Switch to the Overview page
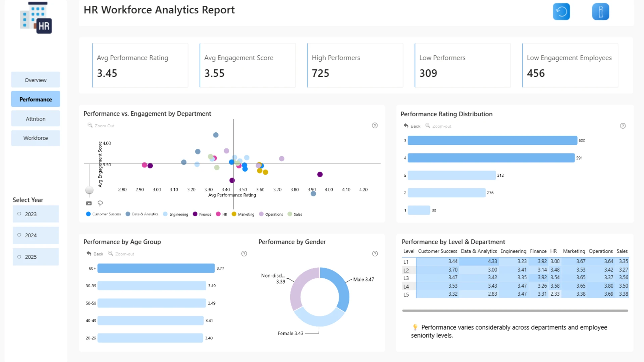The image size is (644, 362). 36,80
